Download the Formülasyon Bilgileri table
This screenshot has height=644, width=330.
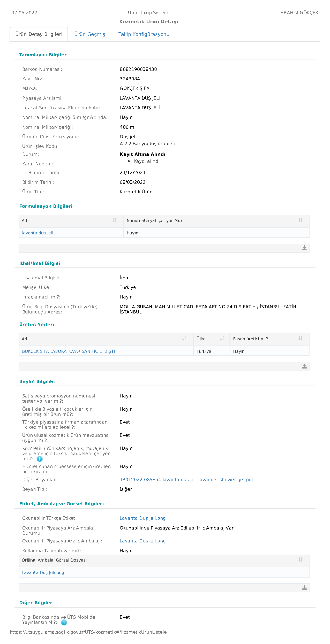(x=304, y=248)
